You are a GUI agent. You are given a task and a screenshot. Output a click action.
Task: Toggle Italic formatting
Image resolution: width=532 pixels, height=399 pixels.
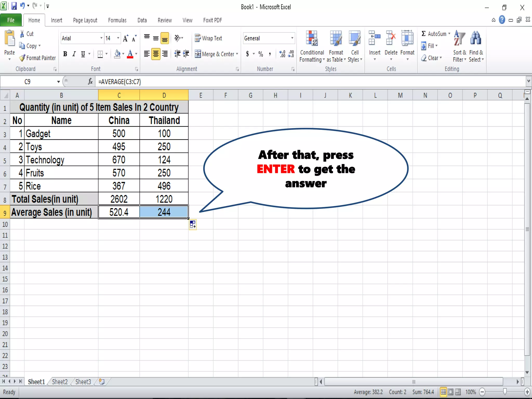click(74, 54)
